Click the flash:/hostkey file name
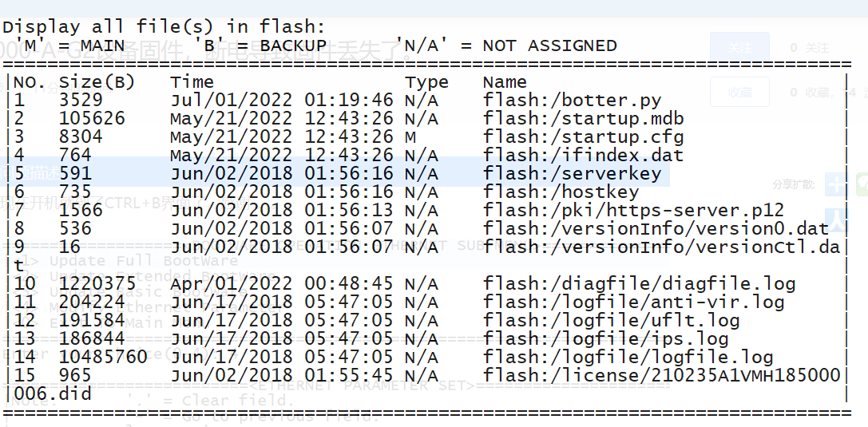This screenshot has height=427, width=868. click(x=561, y=192)
